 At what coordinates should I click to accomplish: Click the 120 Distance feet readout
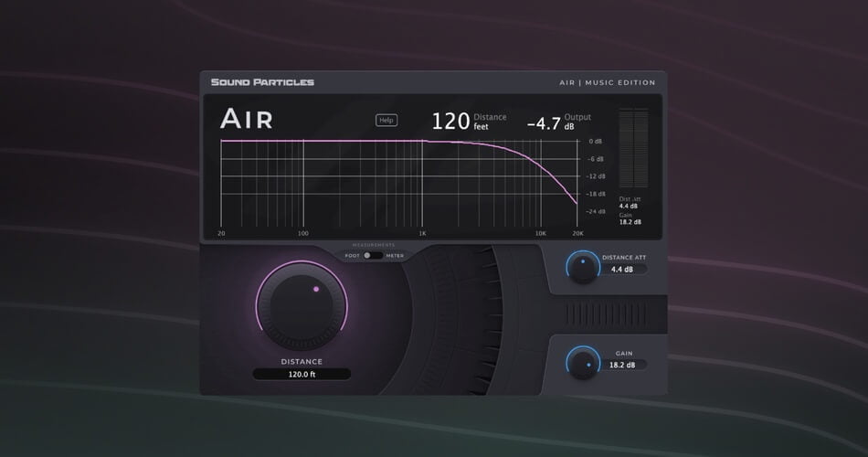[469, 122]
